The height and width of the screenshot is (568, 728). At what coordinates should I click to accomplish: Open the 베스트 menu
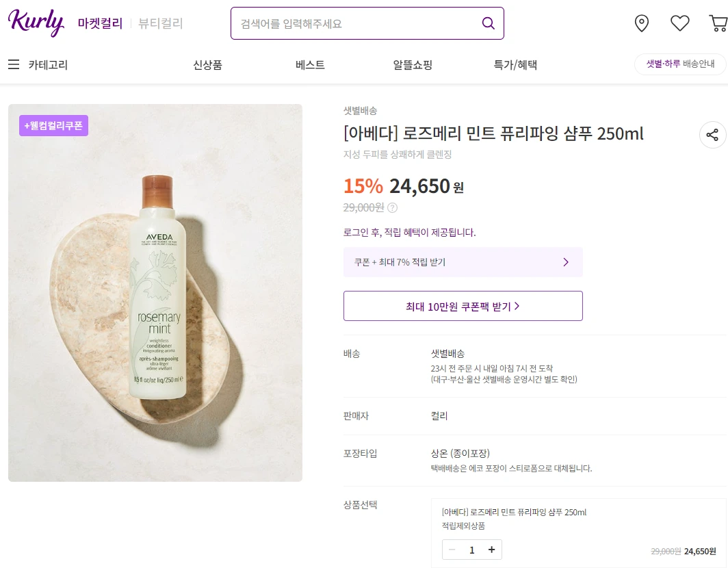tap(310, 64)
